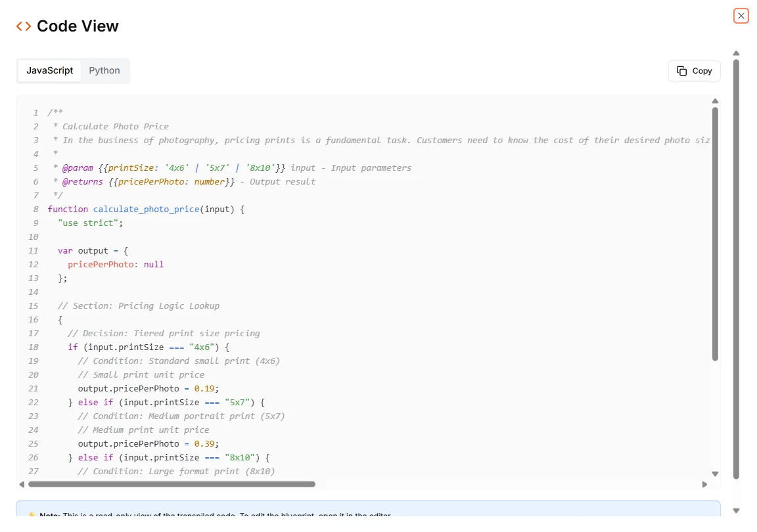
Task: Switch to the JavaScript tab
Action: point(50,70)
